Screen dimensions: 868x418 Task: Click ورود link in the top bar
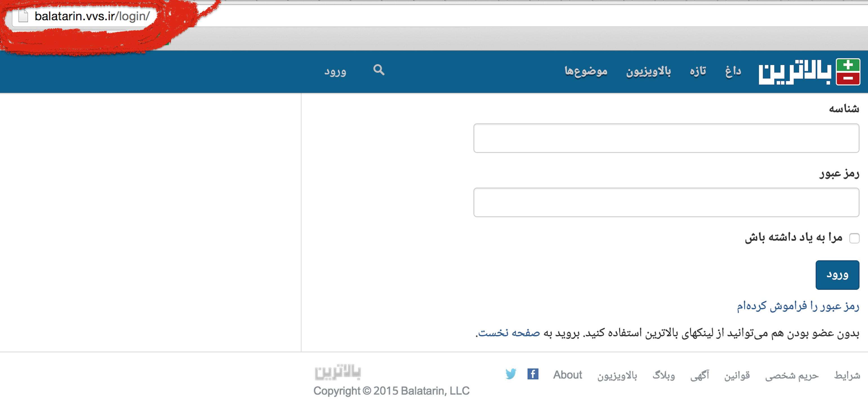tap(335, 71)
